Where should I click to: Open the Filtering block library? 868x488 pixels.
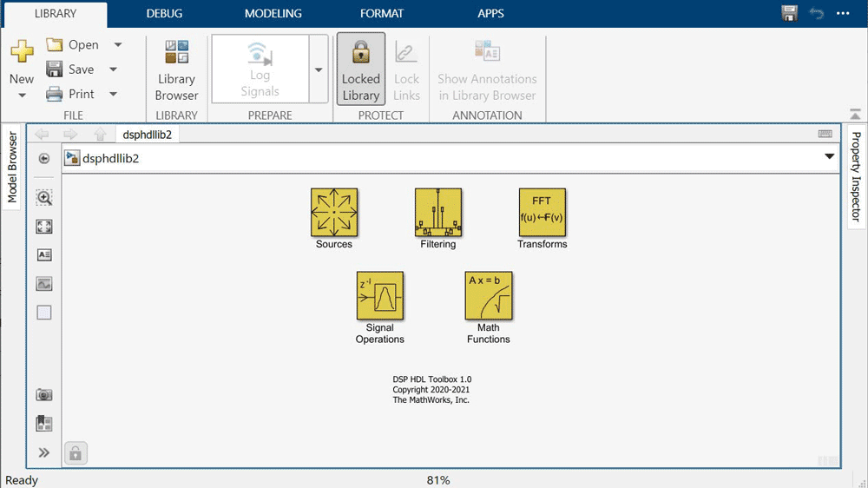[x=438, y=213]
